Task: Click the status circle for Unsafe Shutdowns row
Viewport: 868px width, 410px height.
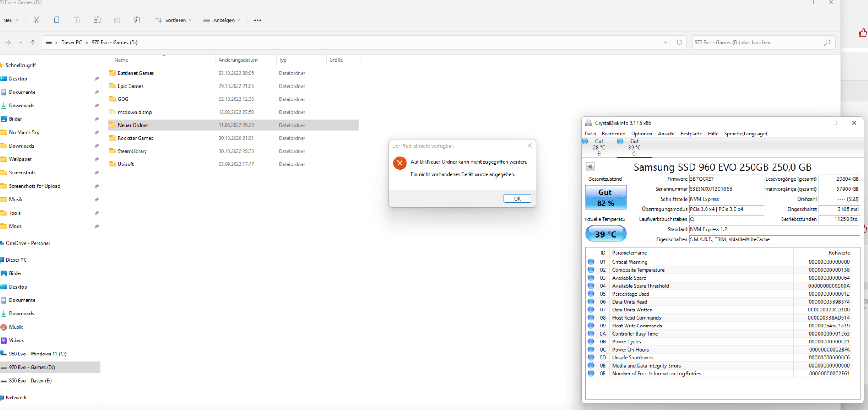Action: 591,357
